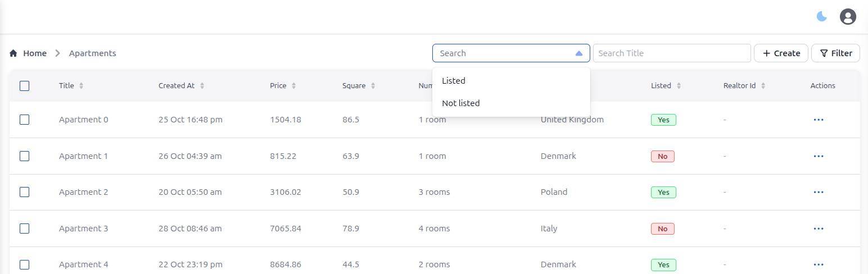Toggle dark mode moon icon
This screenshot has width=868, height=274.
click(x=822, y=16)
